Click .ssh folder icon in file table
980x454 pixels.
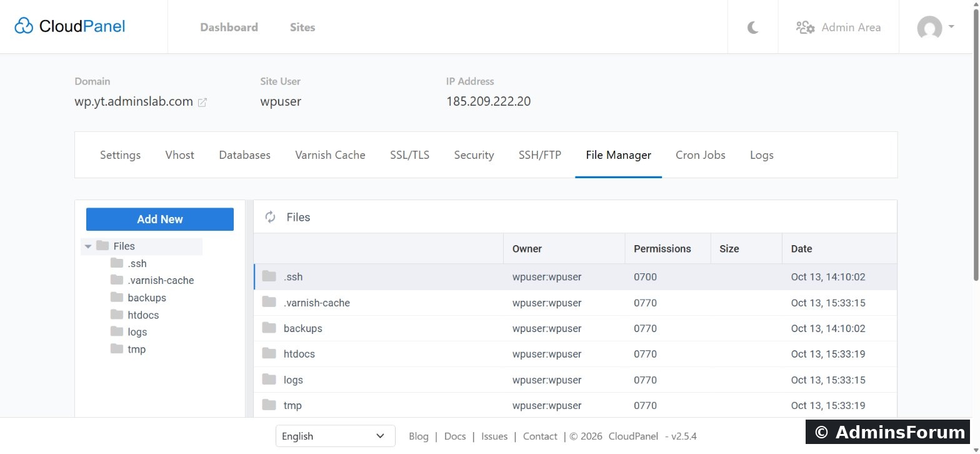pyautogui.click(x=269, y=276)
